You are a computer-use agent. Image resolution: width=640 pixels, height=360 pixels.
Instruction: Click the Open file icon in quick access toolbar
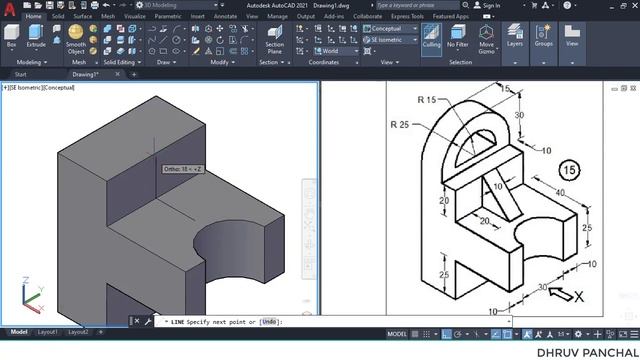point(38,5)
